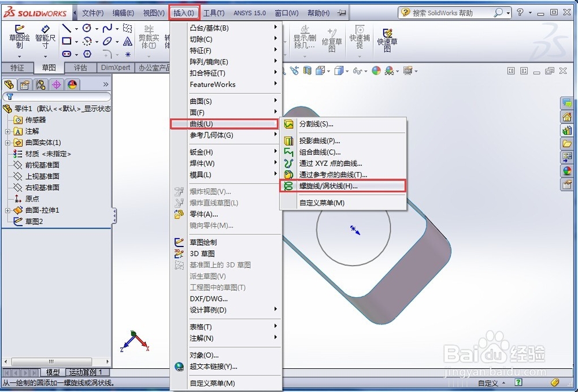
Task: Click the 草图绘制 sketch button
Action: [x=19, y=37]
